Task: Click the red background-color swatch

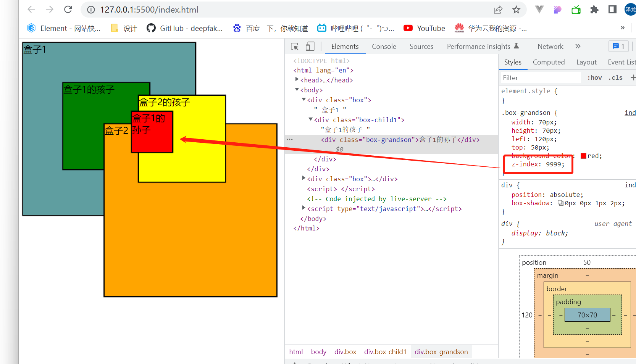Action: (583, 156)
